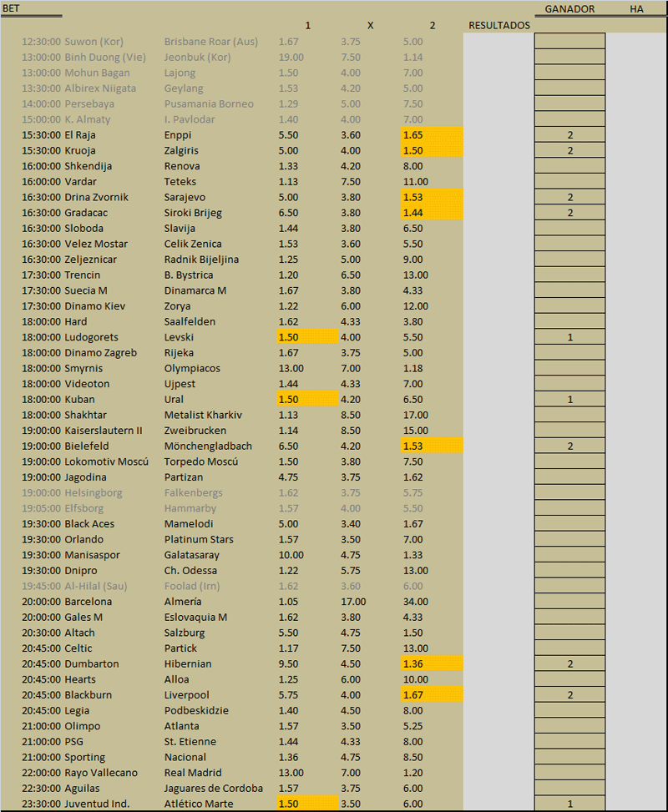
Task: Select the team name Bielefeld
Action: 87,446
